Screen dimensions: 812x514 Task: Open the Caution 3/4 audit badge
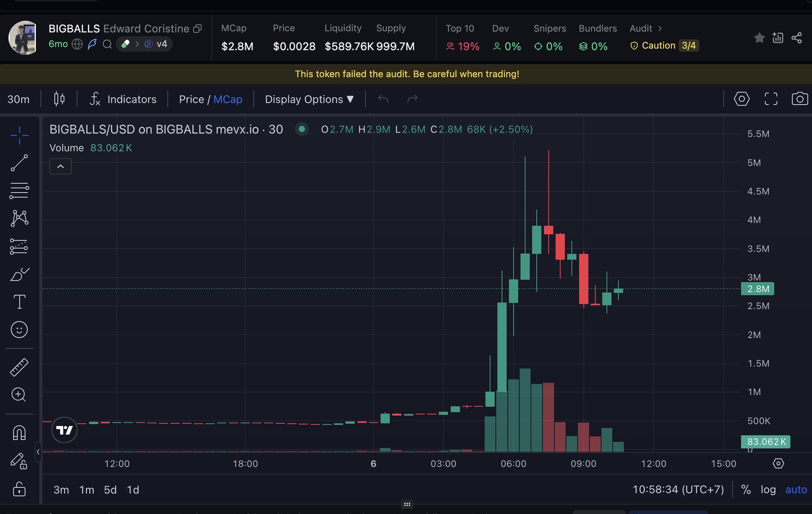coord(665,46)
